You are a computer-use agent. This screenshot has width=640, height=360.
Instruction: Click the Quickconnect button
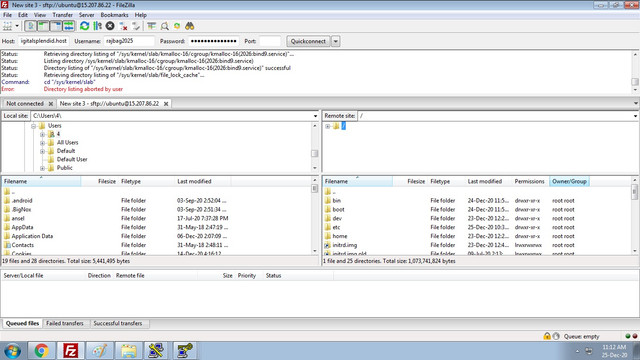click(308, 41)
